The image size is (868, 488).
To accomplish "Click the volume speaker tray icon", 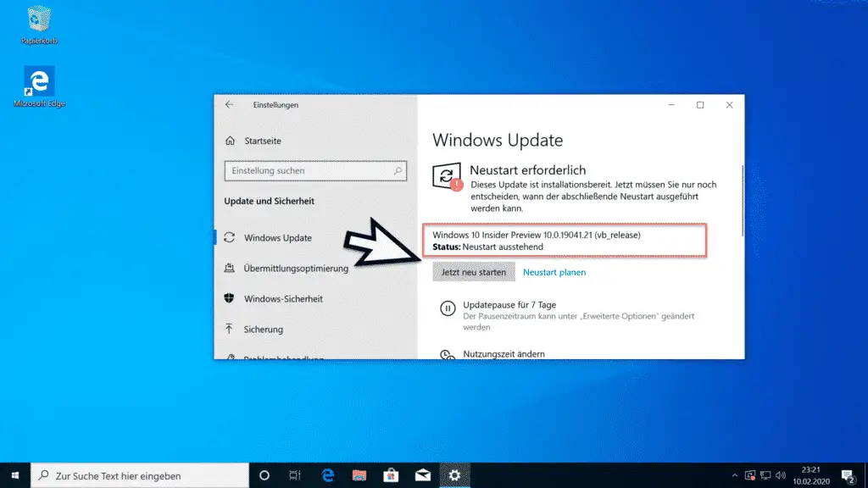I will [781, 476].
